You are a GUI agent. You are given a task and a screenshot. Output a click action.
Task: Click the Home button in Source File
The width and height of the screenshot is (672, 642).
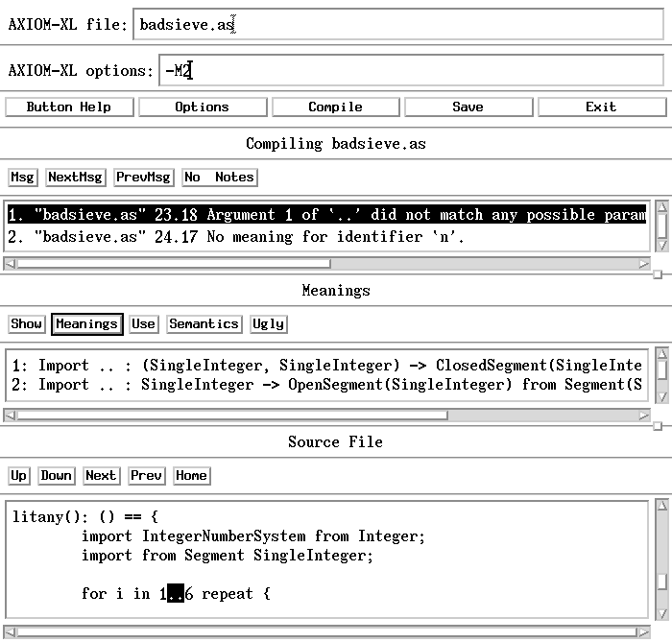[x=192, y=475]
